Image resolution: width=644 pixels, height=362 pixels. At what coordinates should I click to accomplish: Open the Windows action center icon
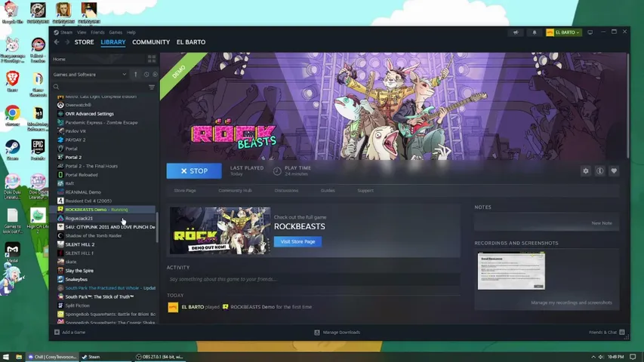[x=633, y=357]
